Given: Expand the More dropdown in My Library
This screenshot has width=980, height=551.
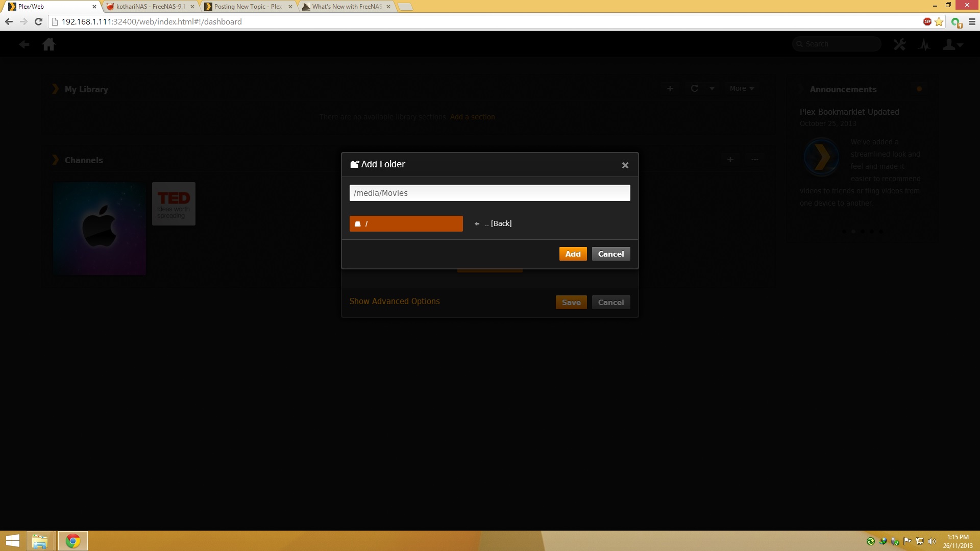Looking at the screenshot, I should click(x=741, y=88).
